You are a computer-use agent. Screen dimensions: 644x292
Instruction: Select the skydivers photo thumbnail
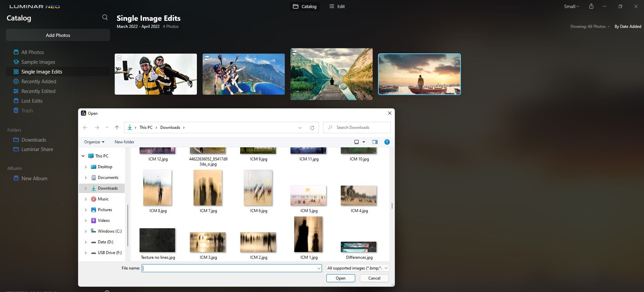156,74
